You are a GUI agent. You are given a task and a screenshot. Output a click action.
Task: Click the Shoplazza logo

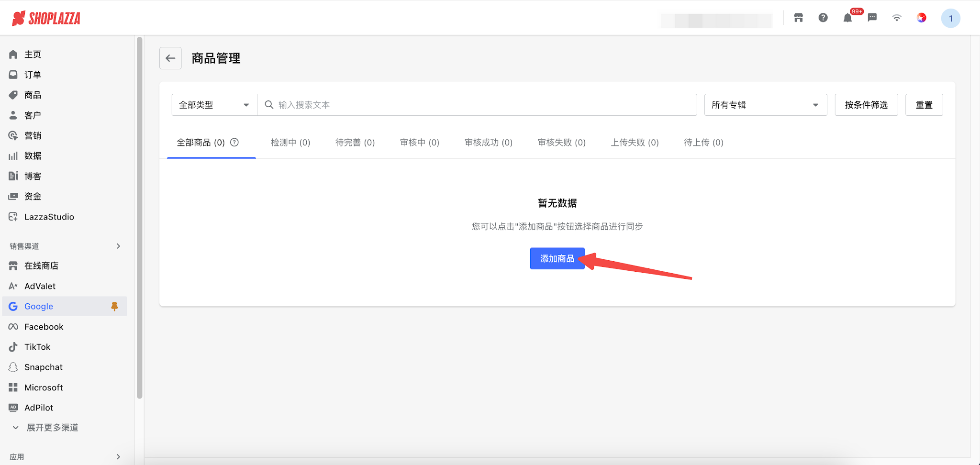46,18
